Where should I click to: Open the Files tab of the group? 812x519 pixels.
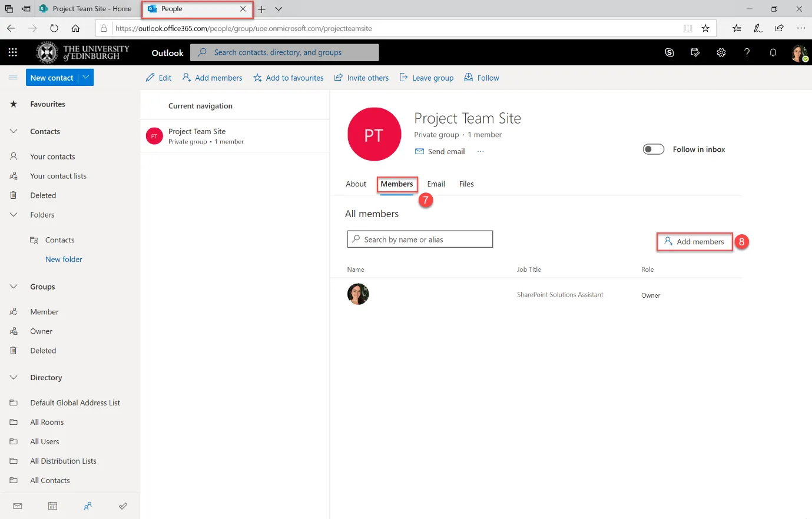click(466, 184)
